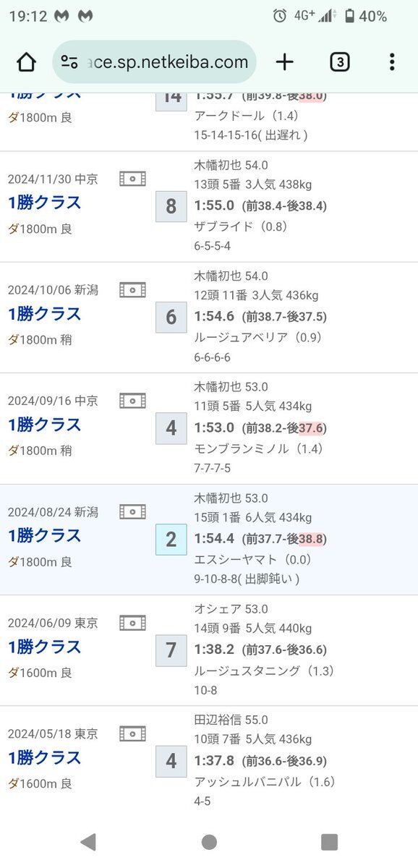Image resolution: width=418 pixels, height=868 pixels.
Task: Tap Android home circle button
Action: 209,841
